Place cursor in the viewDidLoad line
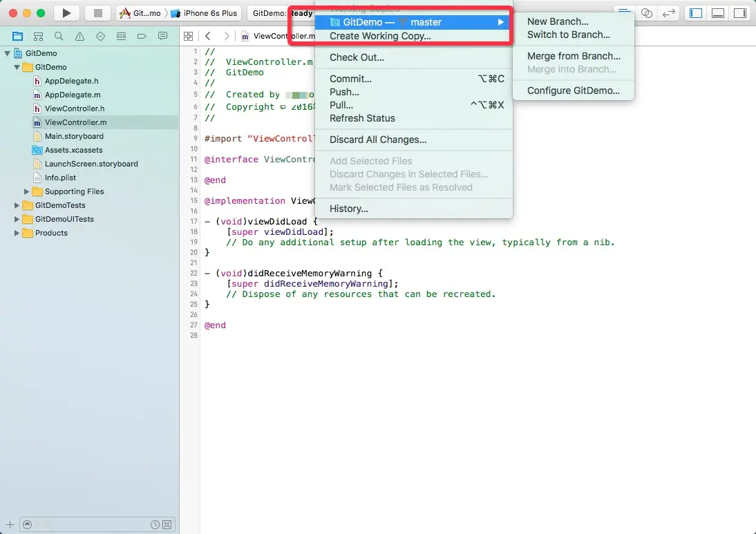This screenshot has height=534, width=756. pyautogui.click(x=261, y=222)
